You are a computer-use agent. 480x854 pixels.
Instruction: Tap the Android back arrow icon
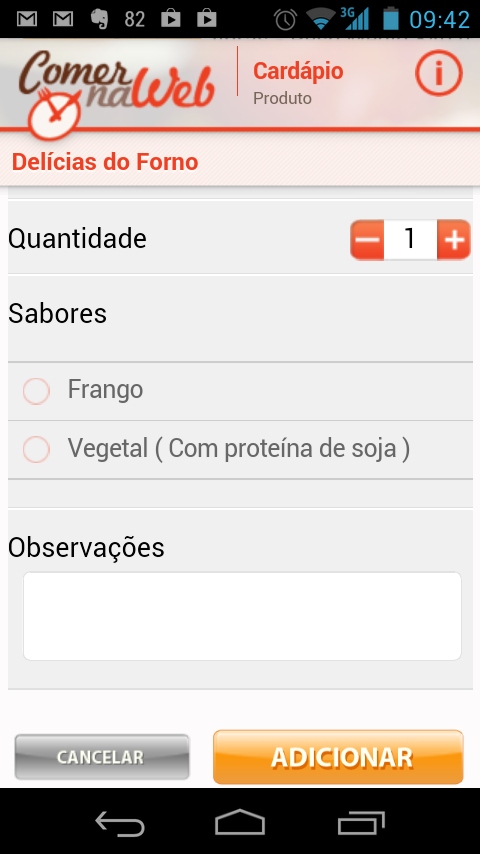point(120,823)
